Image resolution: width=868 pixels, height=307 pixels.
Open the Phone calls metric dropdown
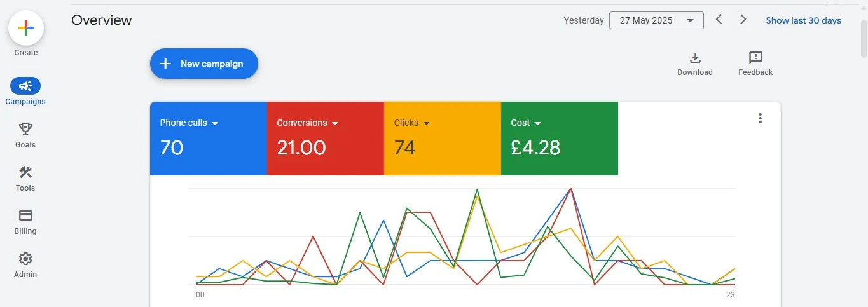click(189, 123)
